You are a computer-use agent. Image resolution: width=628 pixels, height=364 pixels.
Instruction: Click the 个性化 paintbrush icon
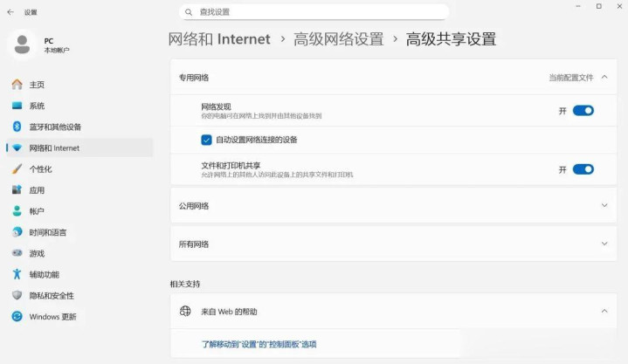click(x=17, y=168)
